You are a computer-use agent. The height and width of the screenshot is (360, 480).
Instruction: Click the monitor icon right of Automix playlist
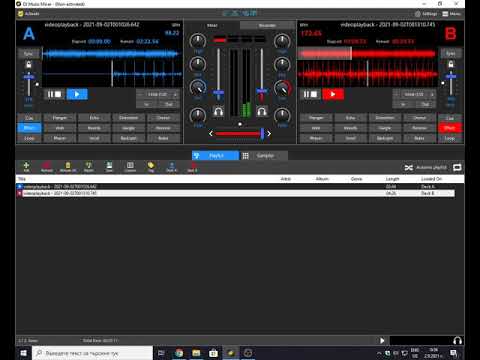457,167
